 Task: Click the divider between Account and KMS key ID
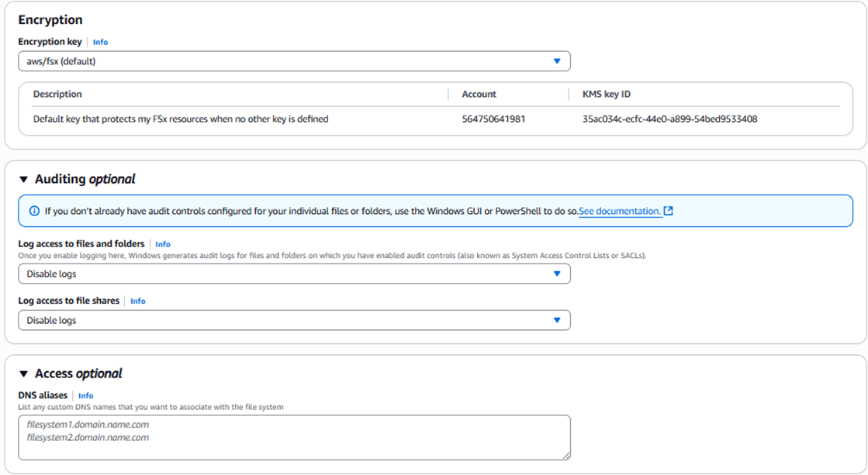click(x=568, y=94)
